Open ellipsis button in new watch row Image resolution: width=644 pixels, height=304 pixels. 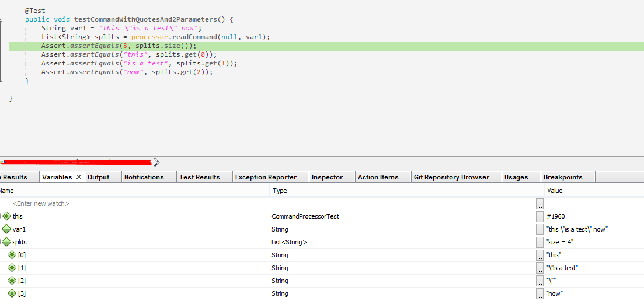pos(539,203)
